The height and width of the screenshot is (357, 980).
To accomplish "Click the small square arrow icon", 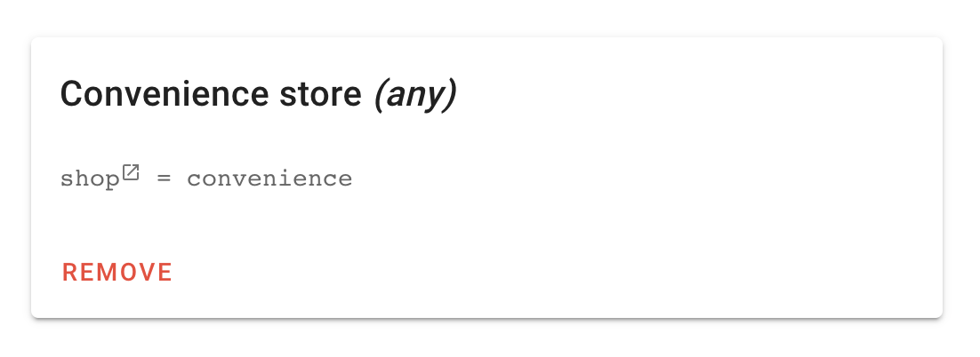I will 131,171.
